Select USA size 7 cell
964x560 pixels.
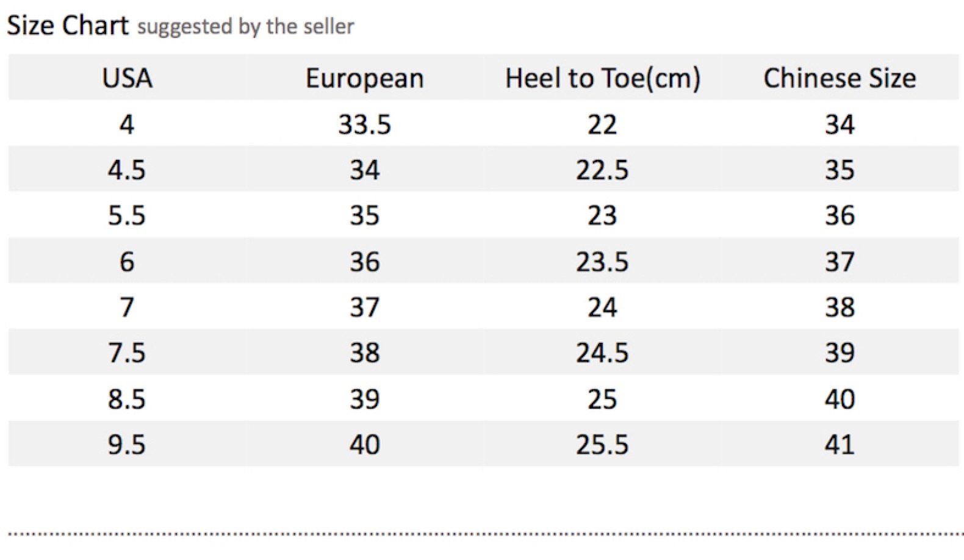(x=127, y=307)
